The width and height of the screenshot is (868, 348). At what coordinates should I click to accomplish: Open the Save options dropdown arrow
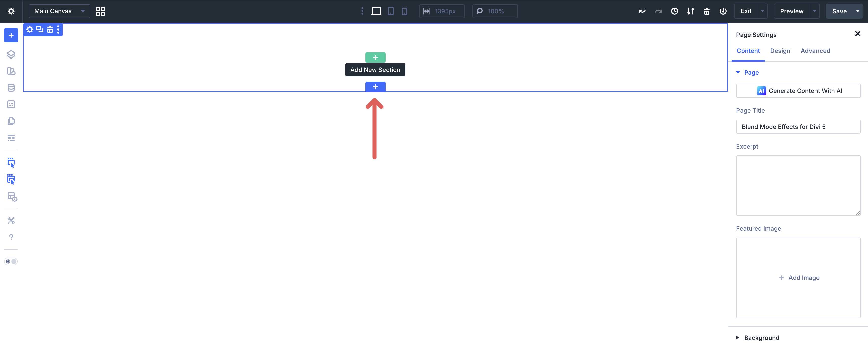pos(858,11)
